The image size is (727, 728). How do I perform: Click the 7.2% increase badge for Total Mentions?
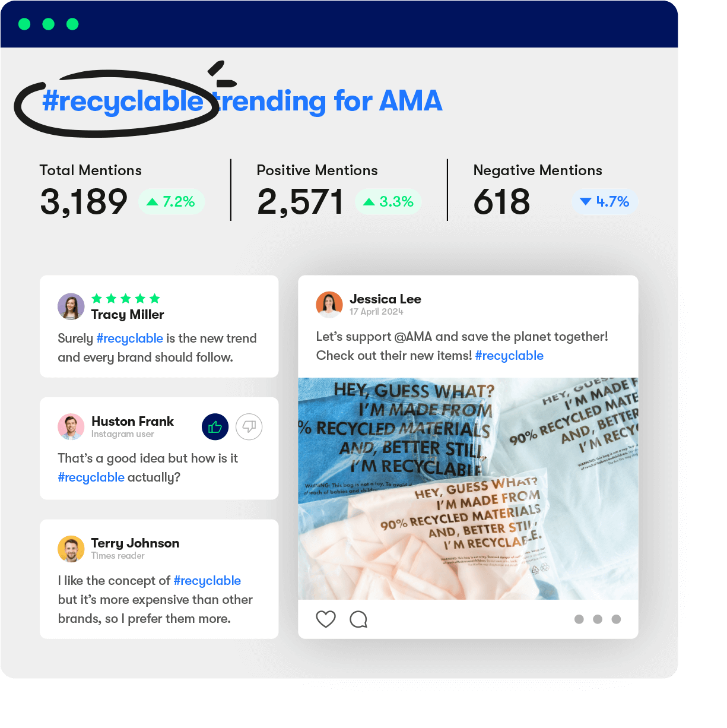pyautogui.click(x=172, y=202)
